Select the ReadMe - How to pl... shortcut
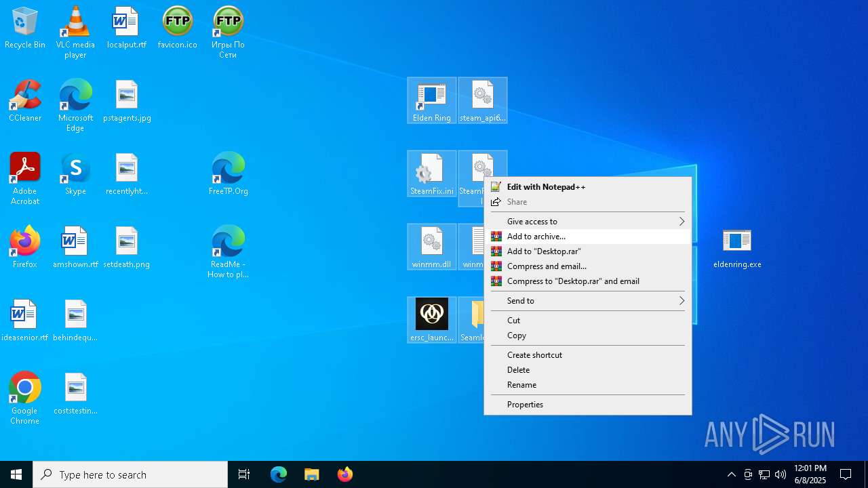This screenshot has height=488, width=868. 228,252
